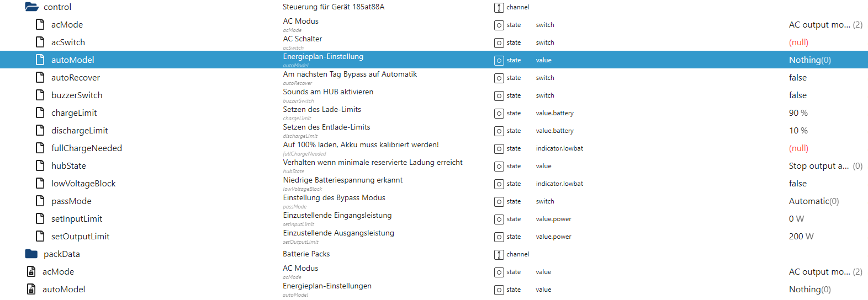This screenshot has height=300, width=868.
Task: Expand the packData folder
Action: 31,254
